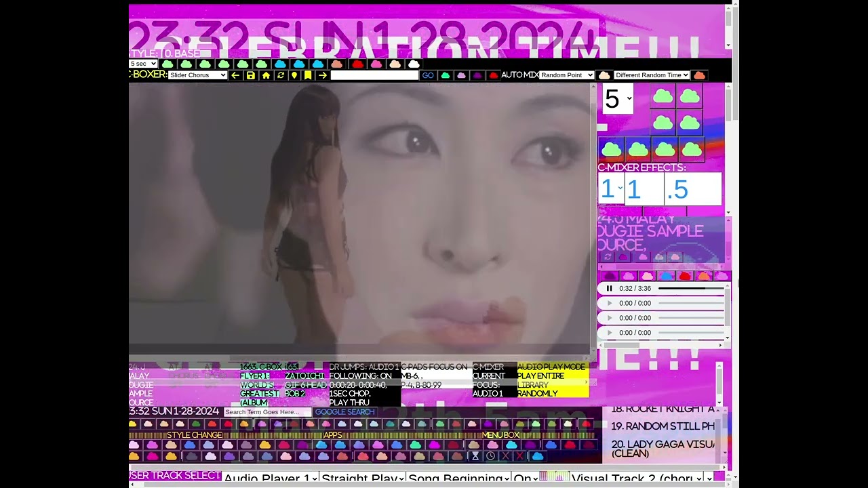Open the On dropdown in User Track Select
Image resolution: width=868 pixels, height=488 pixels.
click(525, 479)
